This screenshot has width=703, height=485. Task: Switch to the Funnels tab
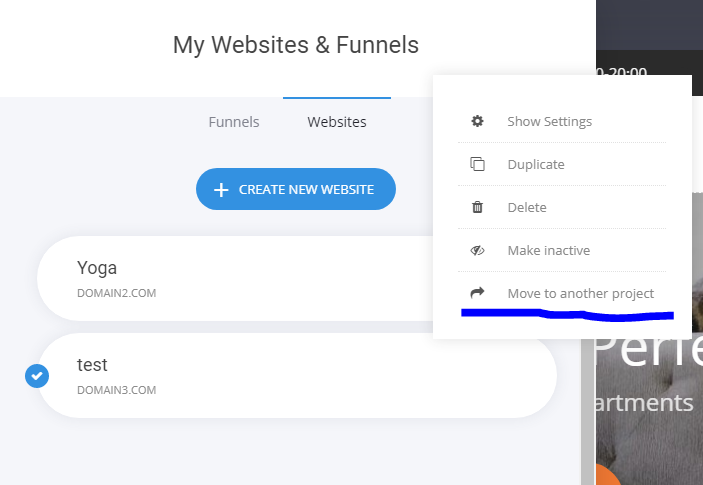point(234,122)
